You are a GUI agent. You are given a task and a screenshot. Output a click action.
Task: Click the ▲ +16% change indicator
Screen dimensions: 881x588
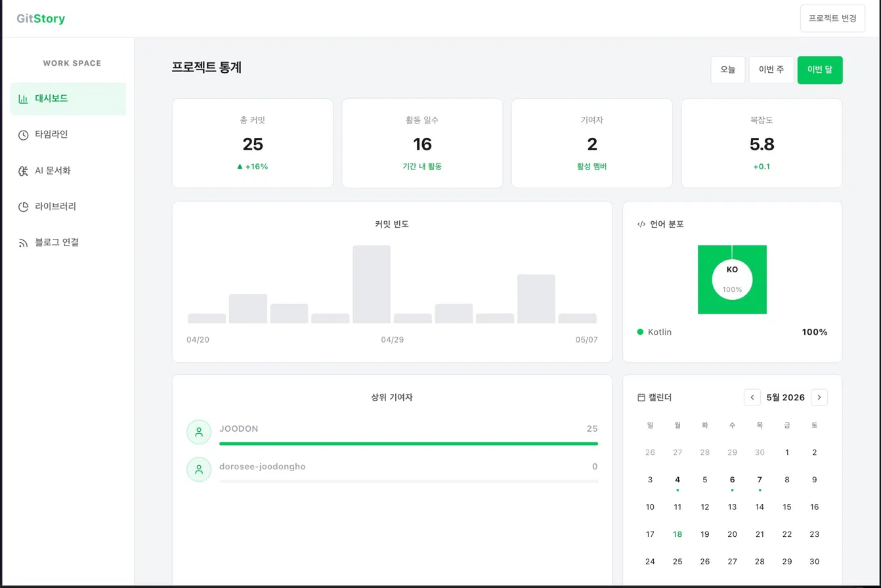[x=253, y=167]
